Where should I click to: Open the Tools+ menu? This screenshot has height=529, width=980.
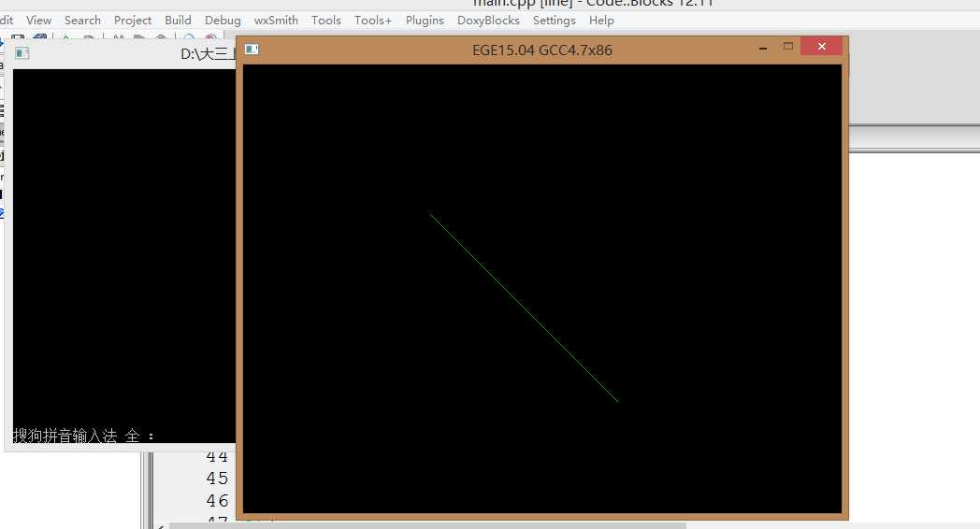pos(373,21)
